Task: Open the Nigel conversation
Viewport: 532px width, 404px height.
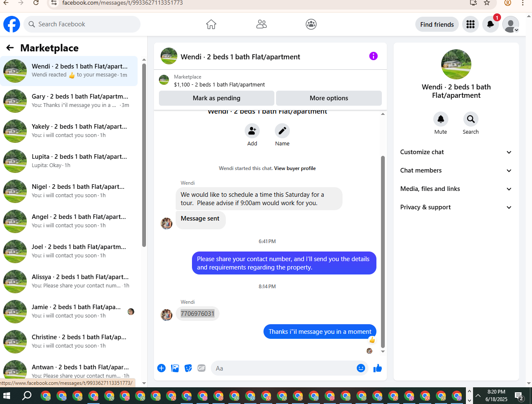Action: (69, 191)
